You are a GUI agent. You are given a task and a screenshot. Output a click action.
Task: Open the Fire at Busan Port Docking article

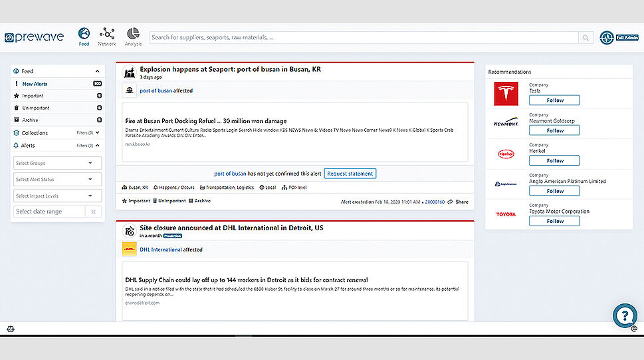pos(206,121)
